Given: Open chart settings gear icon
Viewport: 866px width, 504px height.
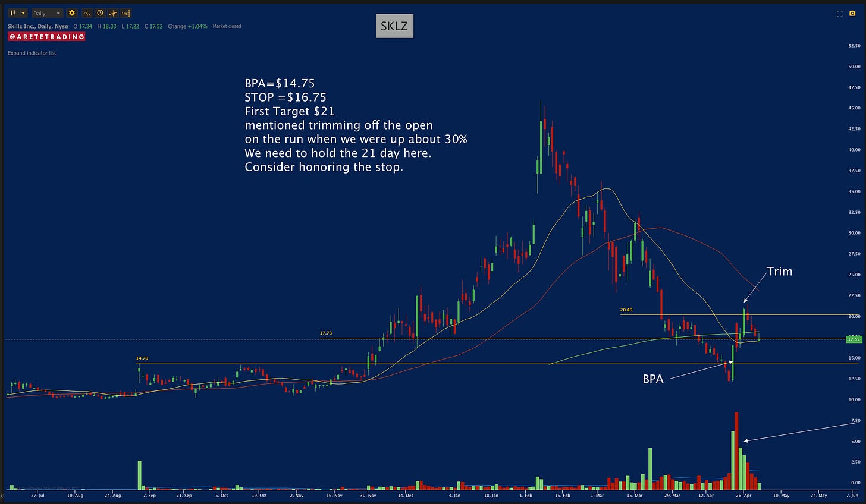Looking at the screenshot, I should (x=72, y=13).
